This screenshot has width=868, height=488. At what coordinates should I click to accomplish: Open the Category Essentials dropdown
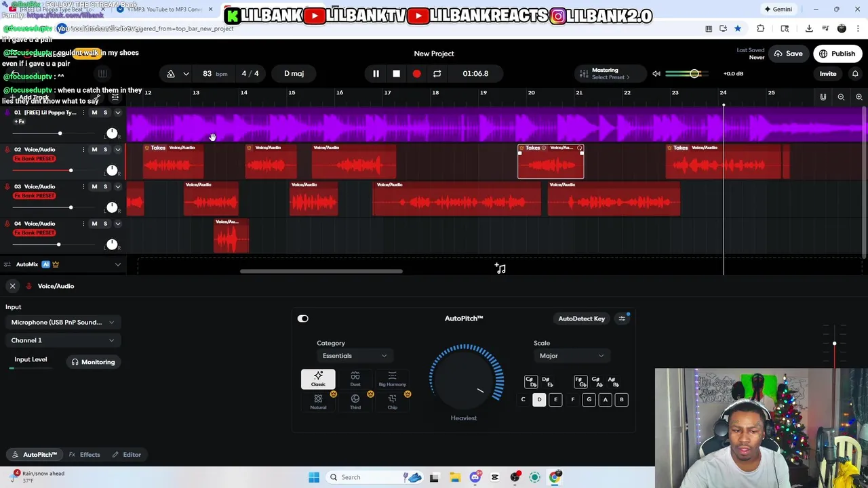coord(354,356)
